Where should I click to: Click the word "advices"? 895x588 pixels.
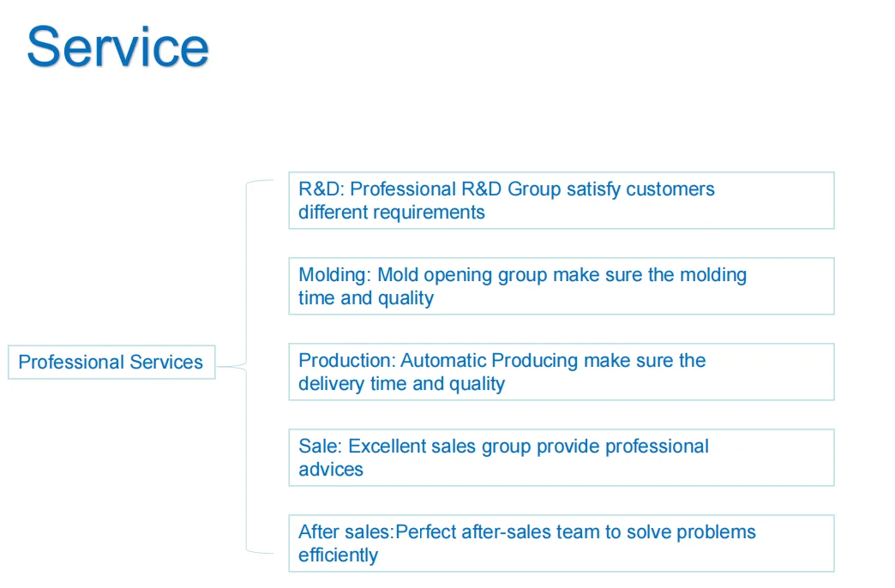[331, 470]
